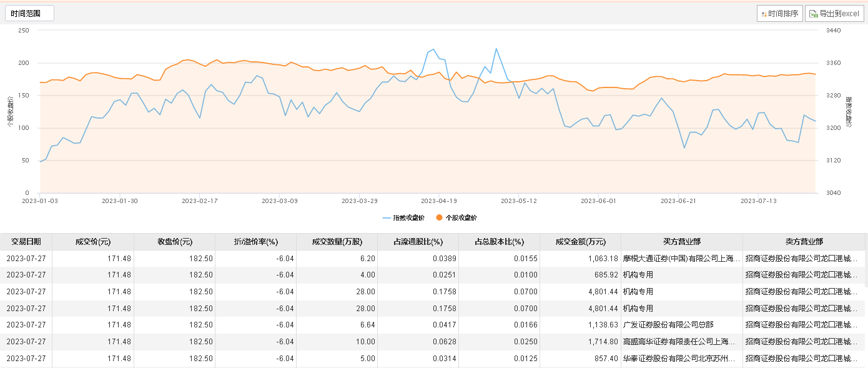Click chart x-axis label 2023-04-19

coord(439,201)
